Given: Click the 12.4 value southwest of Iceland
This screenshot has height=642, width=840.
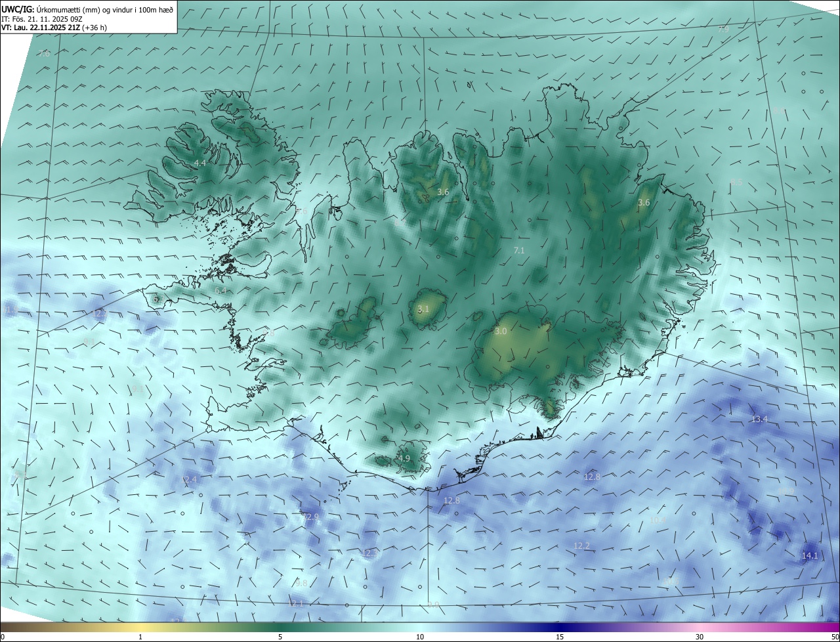Looking at the screenshot, I should [189, 480].
